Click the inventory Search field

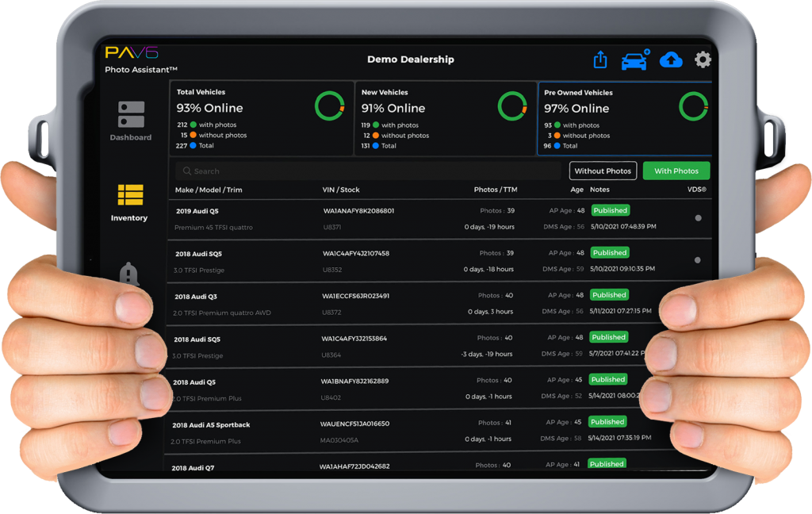pyautogui.click(x=368, y=171)
